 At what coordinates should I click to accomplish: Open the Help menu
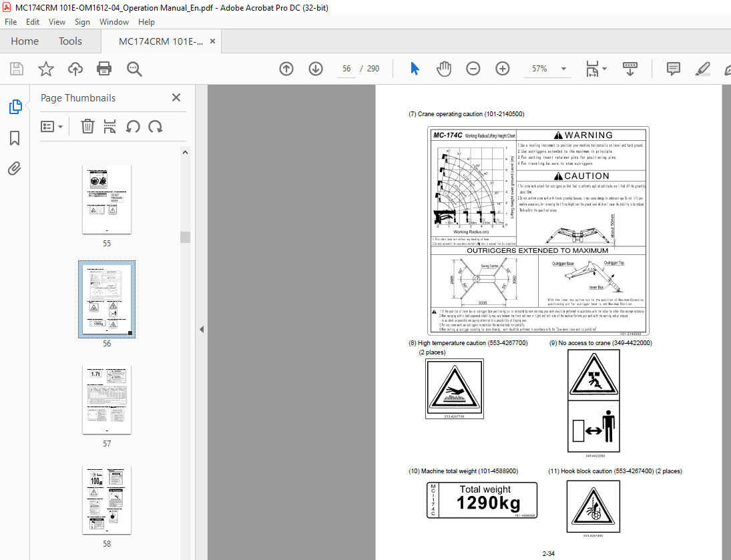[x=146, y=22]
